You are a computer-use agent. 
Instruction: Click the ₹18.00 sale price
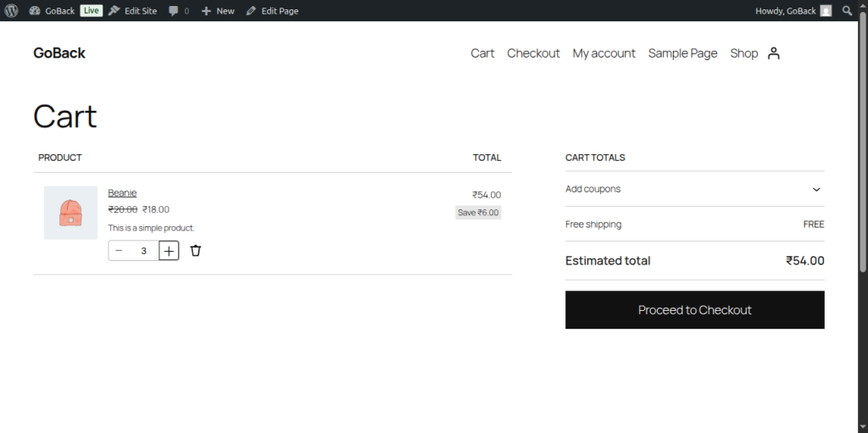[x=156, y=209]
